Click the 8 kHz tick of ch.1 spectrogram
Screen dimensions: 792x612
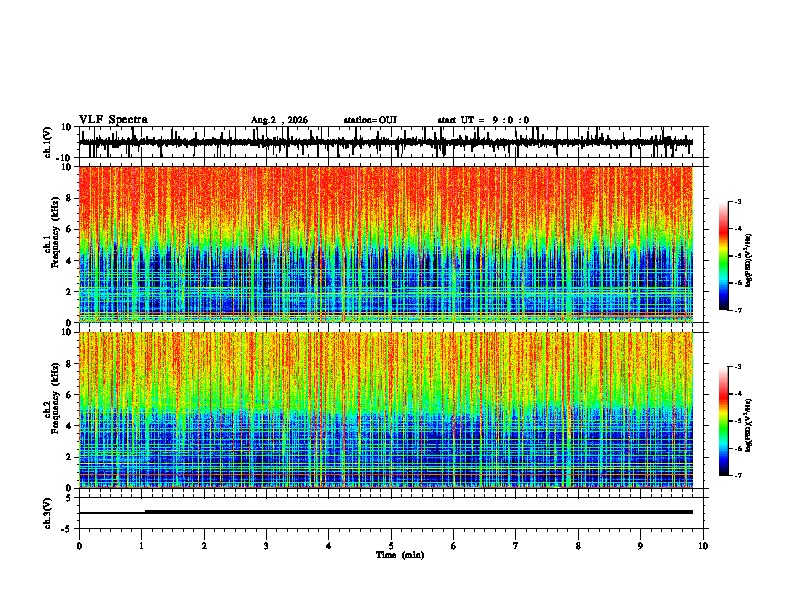[69, 198]
